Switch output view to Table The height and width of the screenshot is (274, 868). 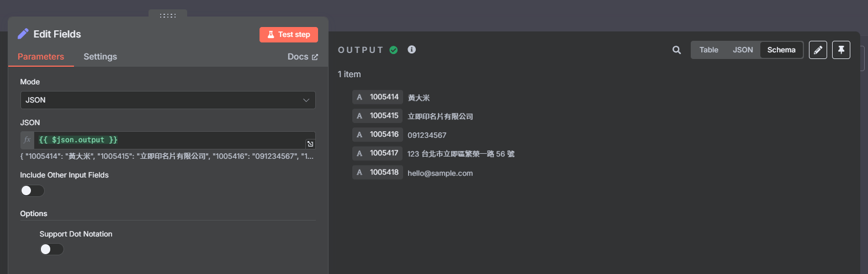pos(709,50)
